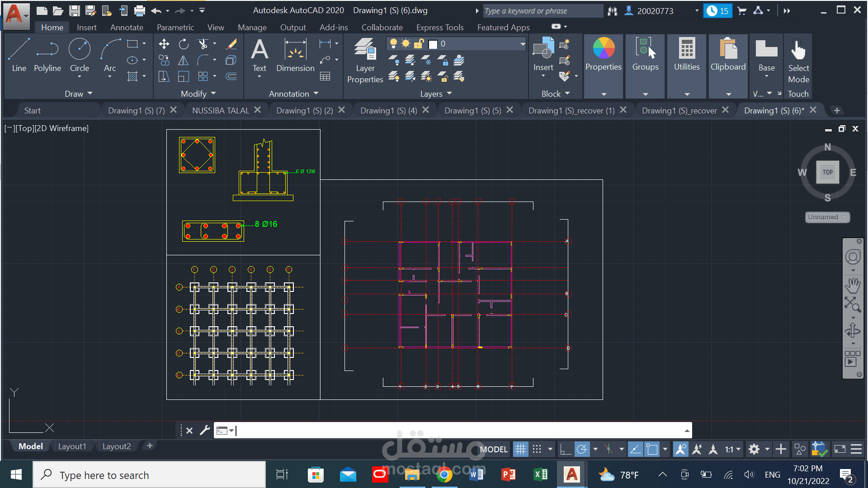
Task: Toggle polar tracking in status bar
Action: [582, 449]
